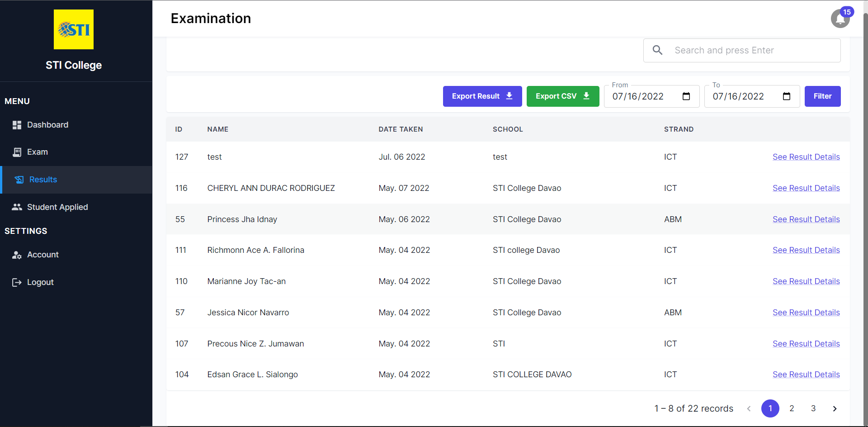The image size is (868, 427).
Task: Click the Logout arrow icon
Action: coord(17,282)
